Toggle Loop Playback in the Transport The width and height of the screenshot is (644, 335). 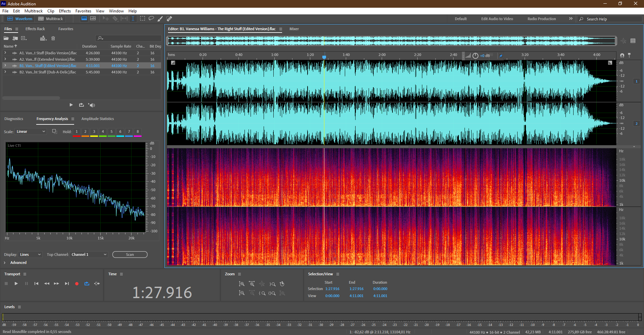tap(87, 284)
